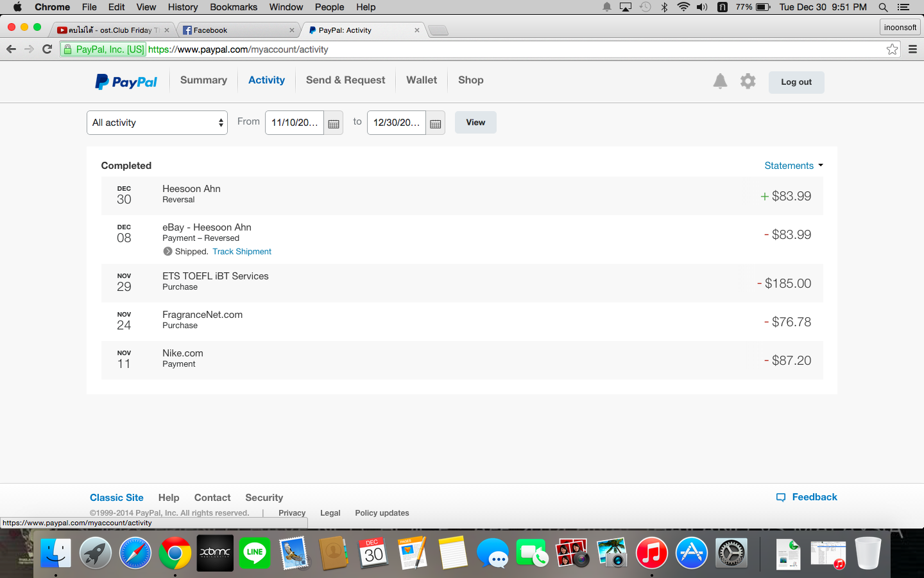Image resolution: width=924 pixels, height=578 pixels.
Task: Go to Send & Request tab
Action: pyautogui.click(x=345, y=80)
